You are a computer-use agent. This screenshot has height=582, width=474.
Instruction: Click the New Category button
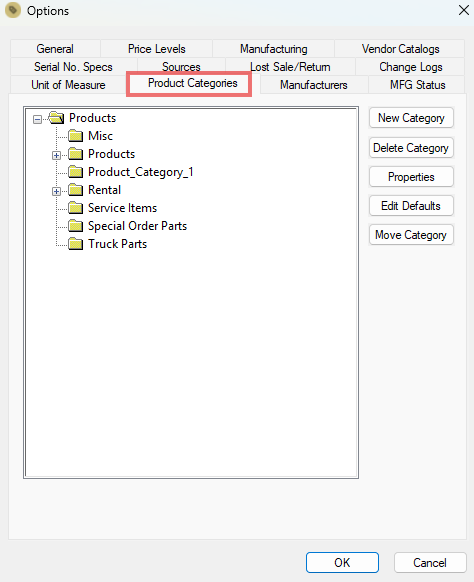tap(411, 118)
